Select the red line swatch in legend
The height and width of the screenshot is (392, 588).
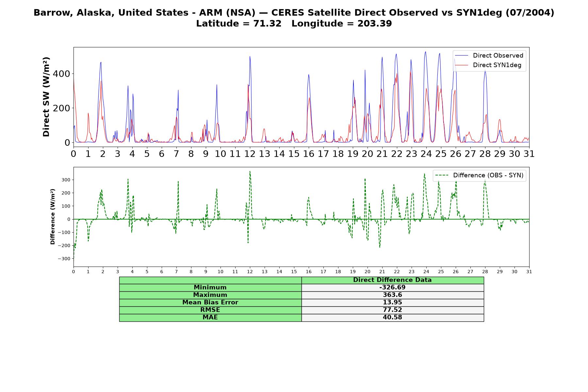(x=462, y=65)
